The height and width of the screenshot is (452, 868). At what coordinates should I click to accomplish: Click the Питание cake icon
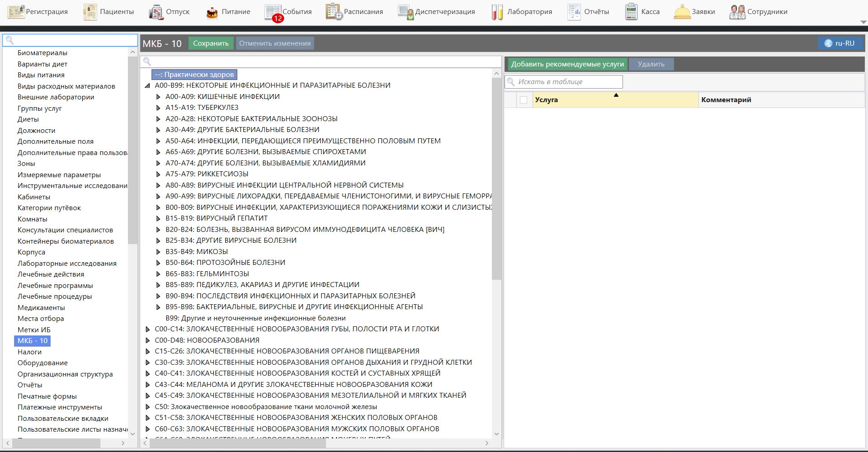click(x=212, y=12)
